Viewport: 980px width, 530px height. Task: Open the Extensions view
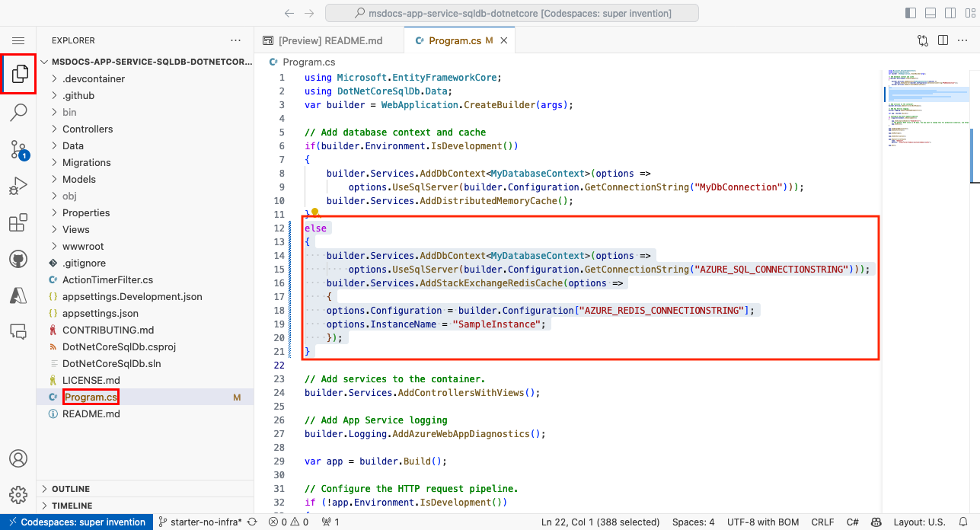[x=18, y=222]
